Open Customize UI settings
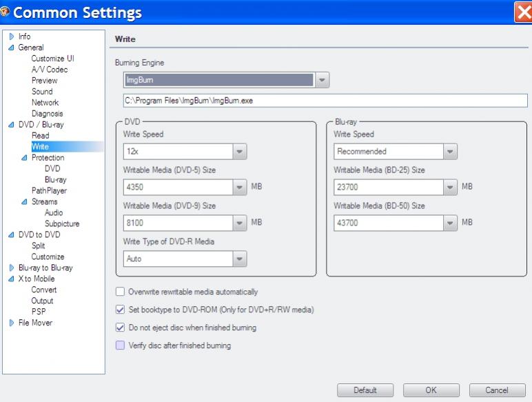The width and height of the screenshot is (532, 402). click(52, 59)
